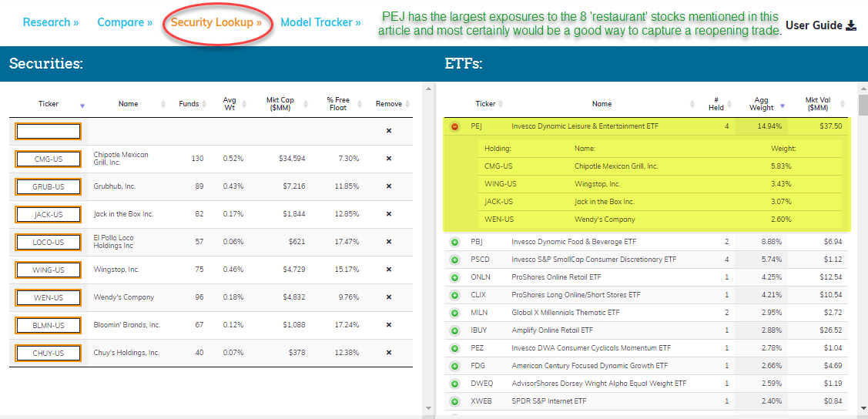Remove WEN-US from securities list
This screenshot has height=419, width=868.
389,297
